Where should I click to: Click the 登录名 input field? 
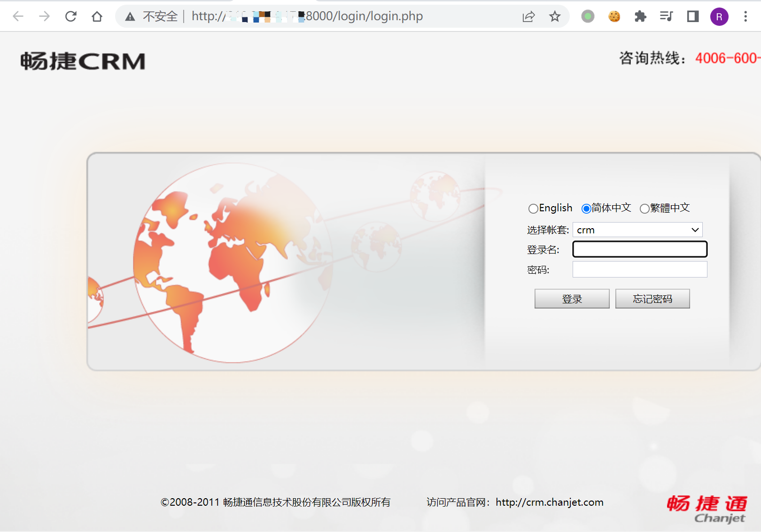point(640,249)
